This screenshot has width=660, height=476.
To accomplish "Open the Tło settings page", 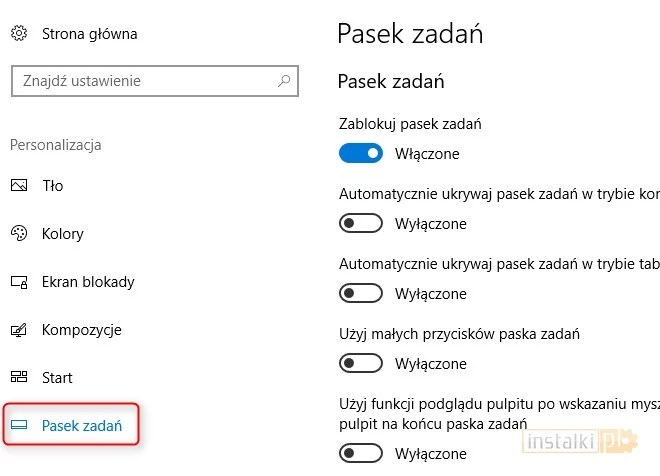I will [x=53, y=186].
